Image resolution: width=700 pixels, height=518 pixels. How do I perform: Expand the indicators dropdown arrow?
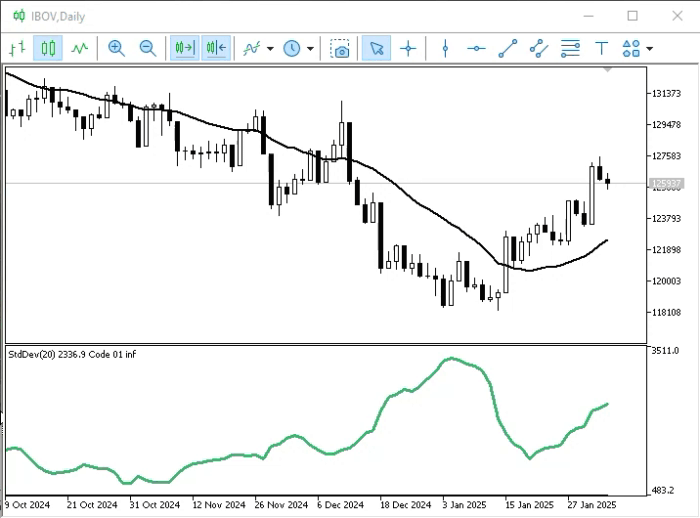pyautogui.click(x=270, y=49)
